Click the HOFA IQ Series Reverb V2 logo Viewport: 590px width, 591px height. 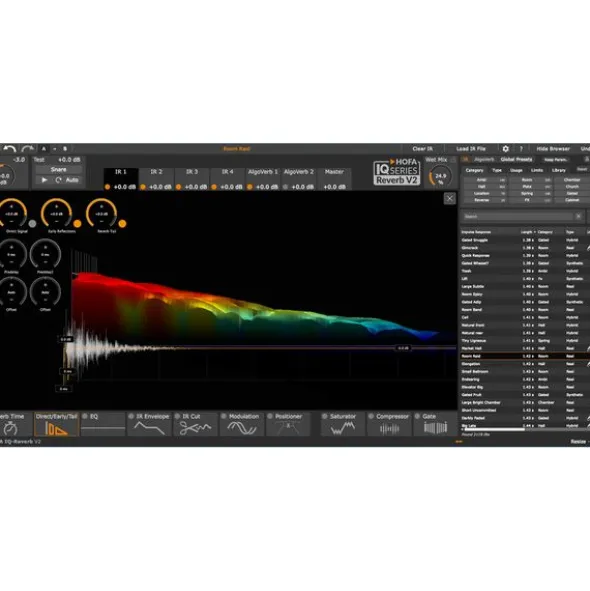[x=397, y=172]
